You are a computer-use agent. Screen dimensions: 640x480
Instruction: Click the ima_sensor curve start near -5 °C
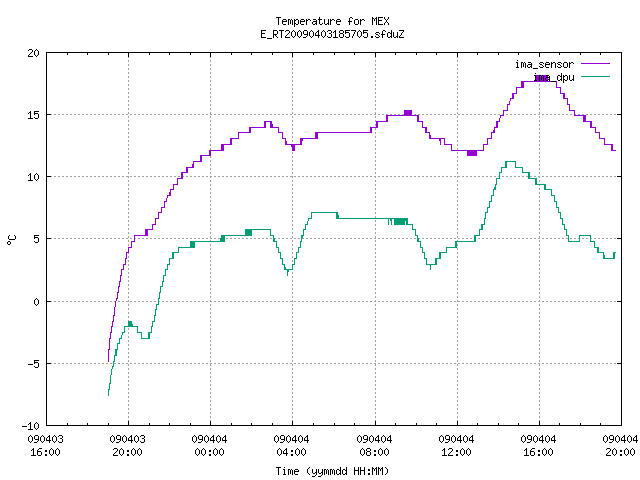tap(108, 361)
